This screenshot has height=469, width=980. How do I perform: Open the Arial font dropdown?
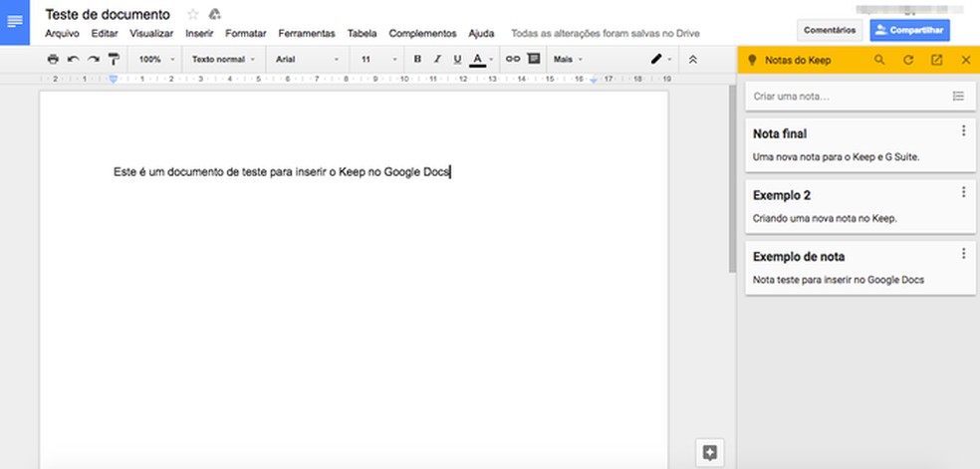click(307, 60)
